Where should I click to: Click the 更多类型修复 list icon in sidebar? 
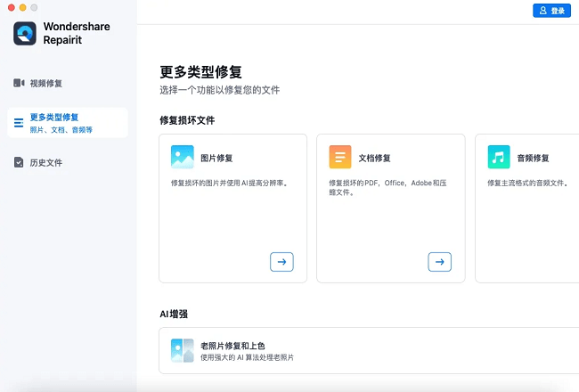pos(19,123)
